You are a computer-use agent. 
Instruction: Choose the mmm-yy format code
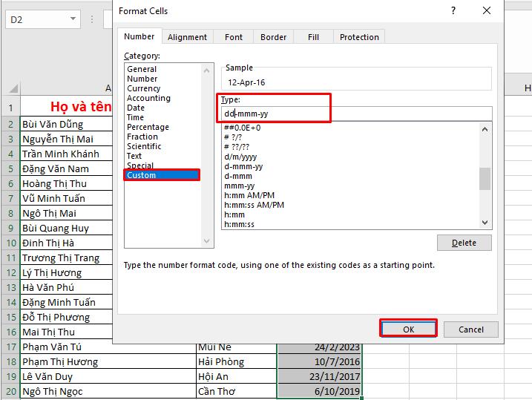tap(239, 186)
